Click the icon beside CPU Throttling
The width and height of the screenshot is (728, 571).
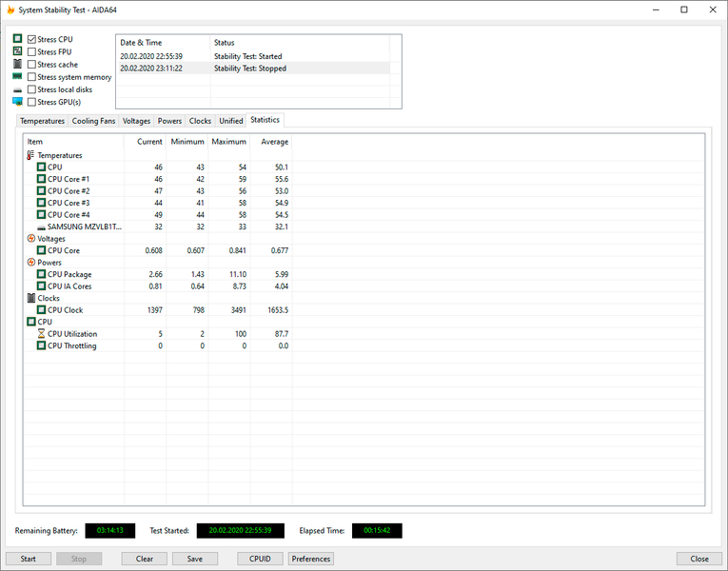pos(41,345)
